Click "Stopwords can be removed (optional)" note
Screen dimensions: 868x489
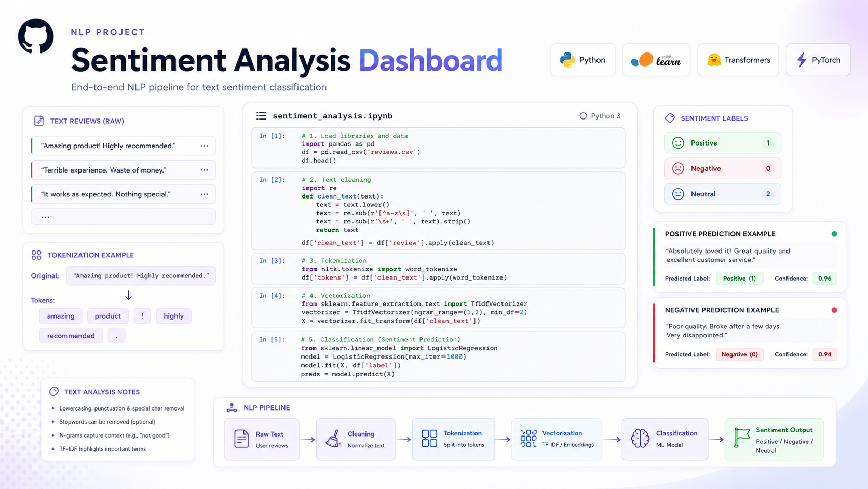coord(107,422)
